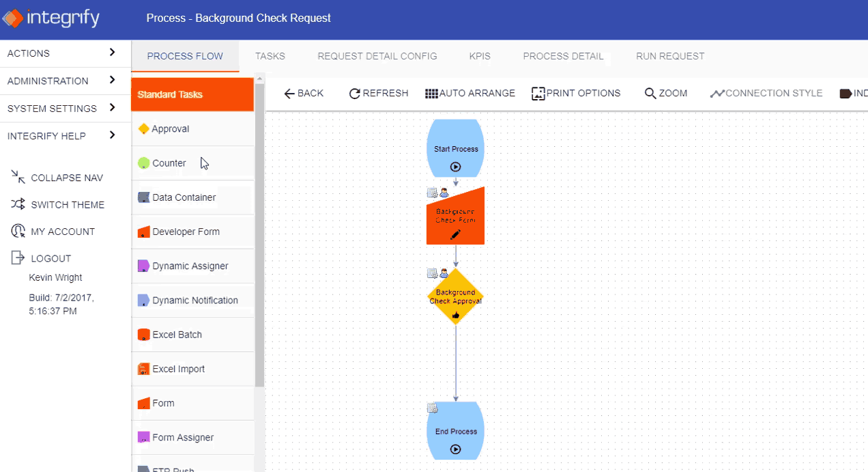Switch to the TASKS tab

tap(270, 56)
